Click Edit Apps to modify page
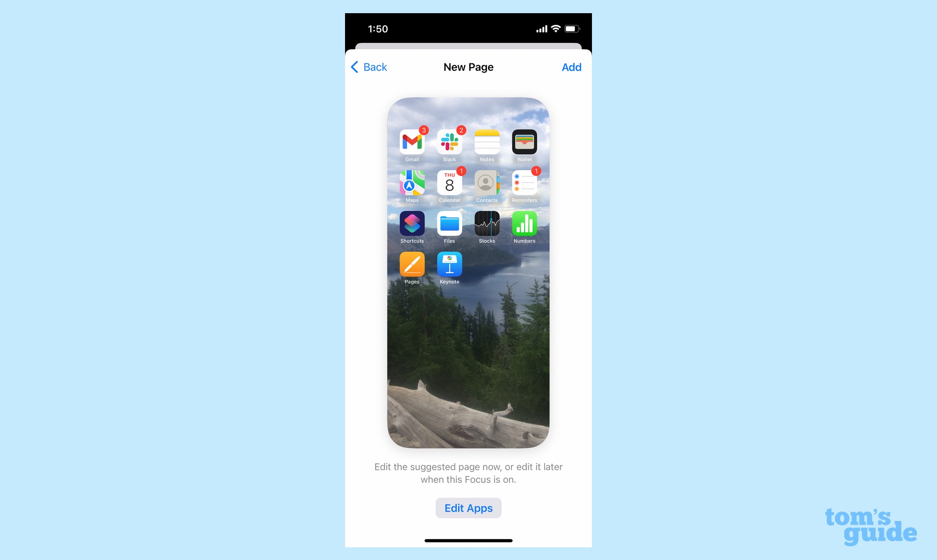 (468, 508)
